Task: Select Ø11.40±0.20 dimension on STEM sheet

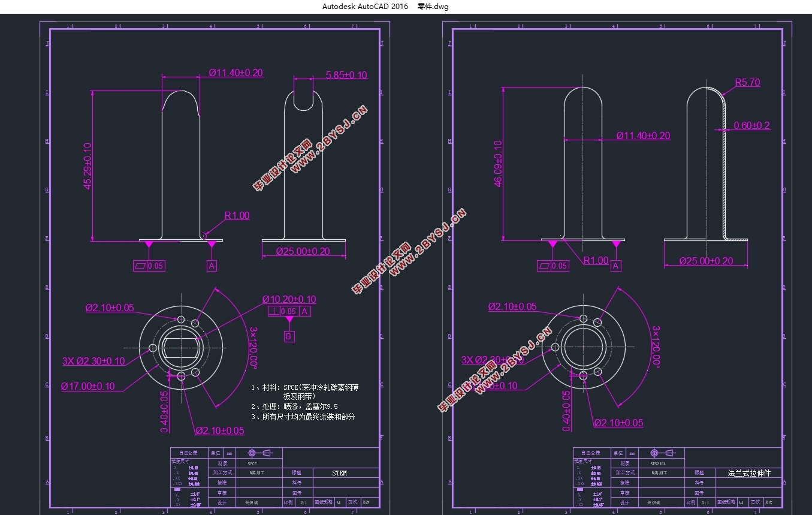Action: point(236,73)
